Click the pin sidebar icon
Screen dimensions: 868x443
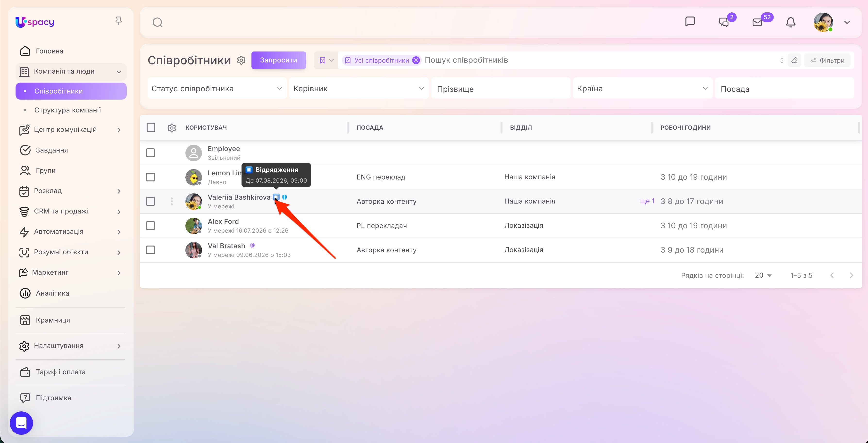pyautogui.click(x=118, y=21)
